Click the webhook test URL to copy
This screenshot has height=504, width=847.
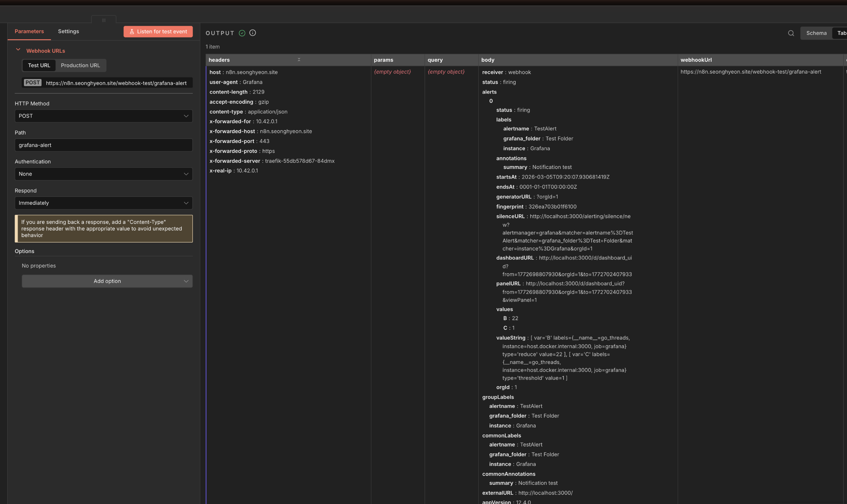pyautogui.click(x=116, y=83)
